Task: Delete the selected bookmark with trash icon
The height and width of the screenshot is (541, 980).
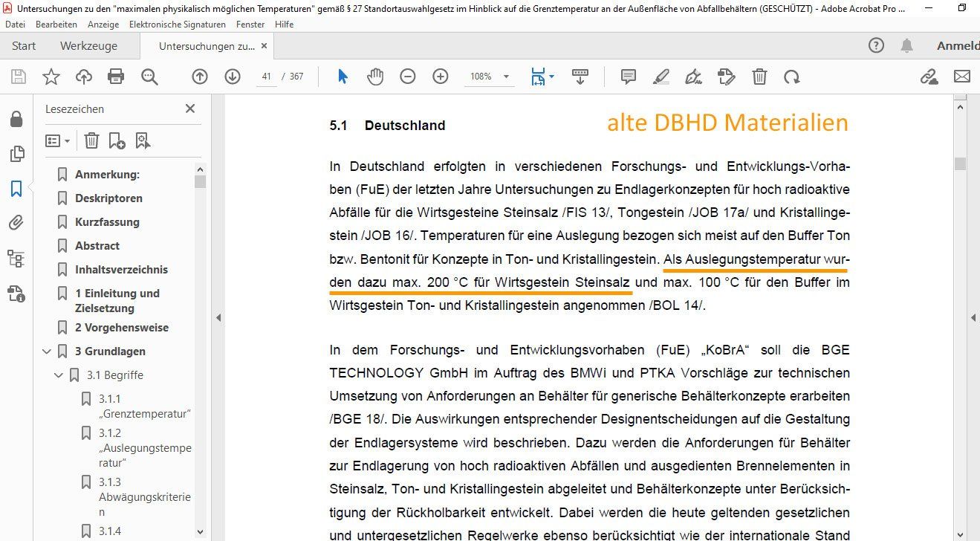Action: click(x=91, y=140)
